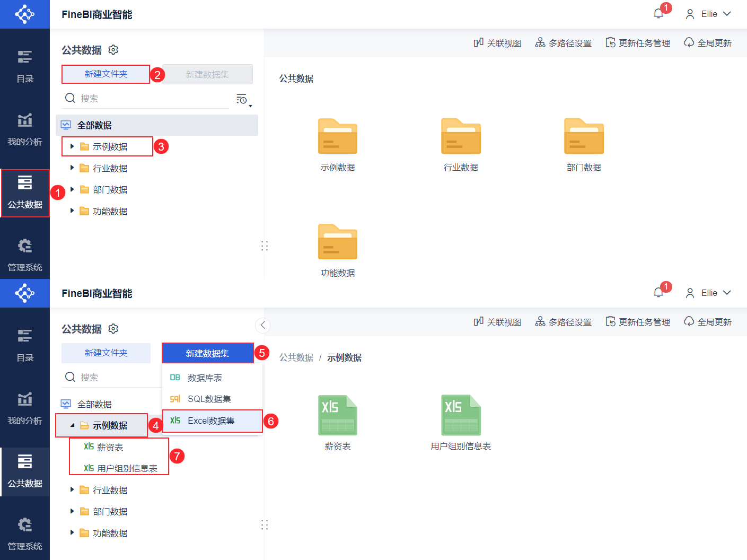The height and width of the screenshot is (560, 747).
Task: Click 公共数据 breadcrumb link in the bottom content
Action: click(296, 357)
